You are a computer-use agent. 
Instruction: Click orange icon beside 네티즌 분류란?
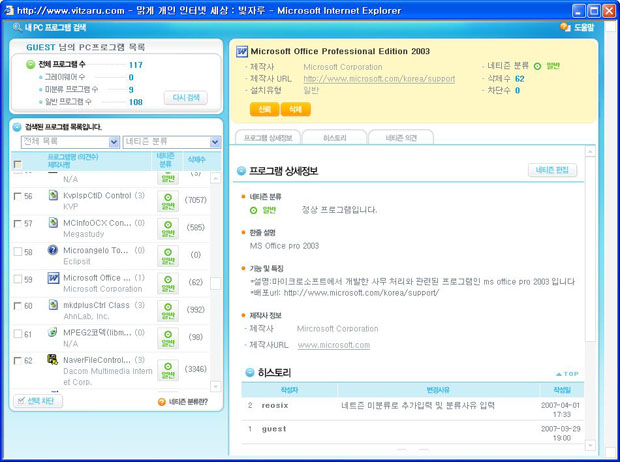[161, 402]
